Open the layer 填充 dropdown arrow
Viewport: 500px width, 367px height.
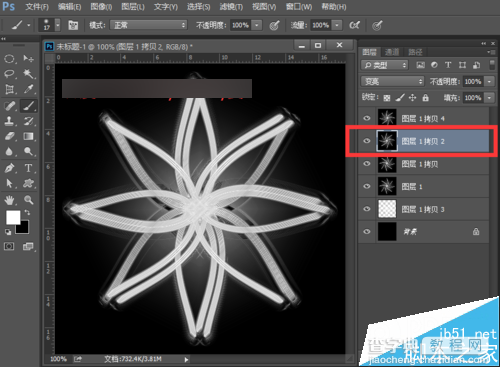[x=489, y=98]
